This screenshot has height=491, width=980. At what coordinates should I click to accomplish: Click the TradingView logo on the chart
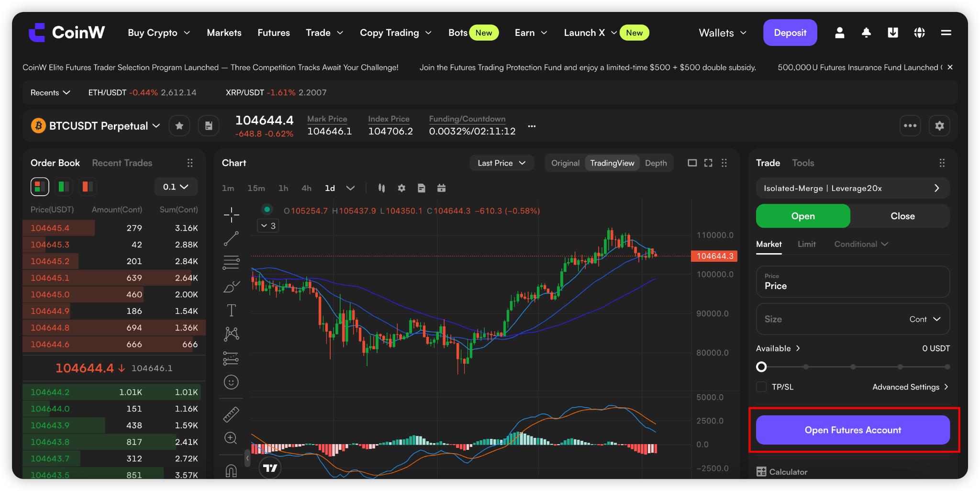click(270, 468)
